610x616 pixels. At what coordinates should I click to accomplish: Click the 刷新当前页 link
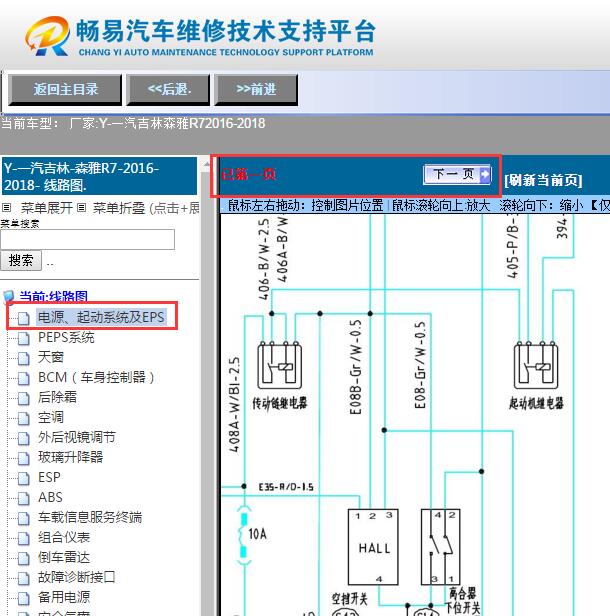click(x=543, y=180)
